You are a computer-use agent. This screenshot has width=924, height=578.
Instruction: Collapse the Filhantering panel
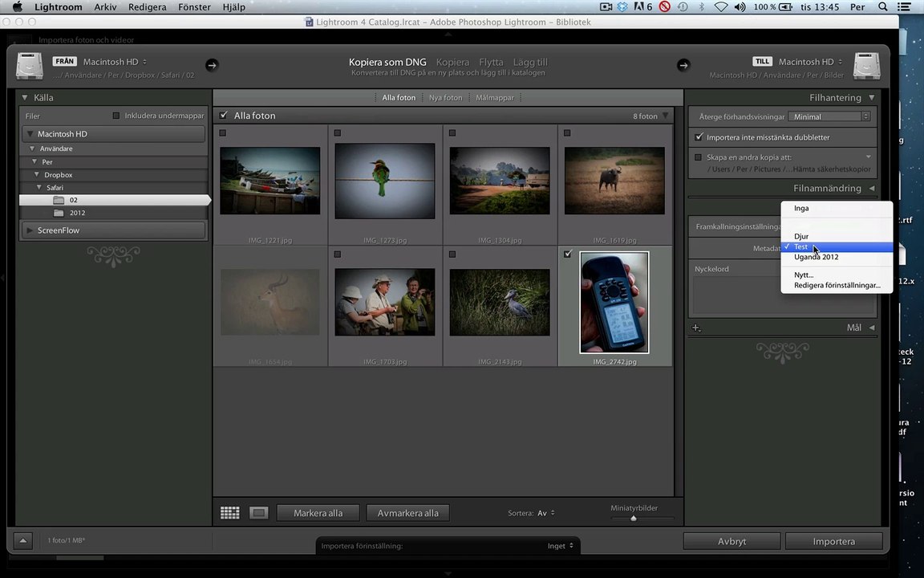tap(872, 97)
